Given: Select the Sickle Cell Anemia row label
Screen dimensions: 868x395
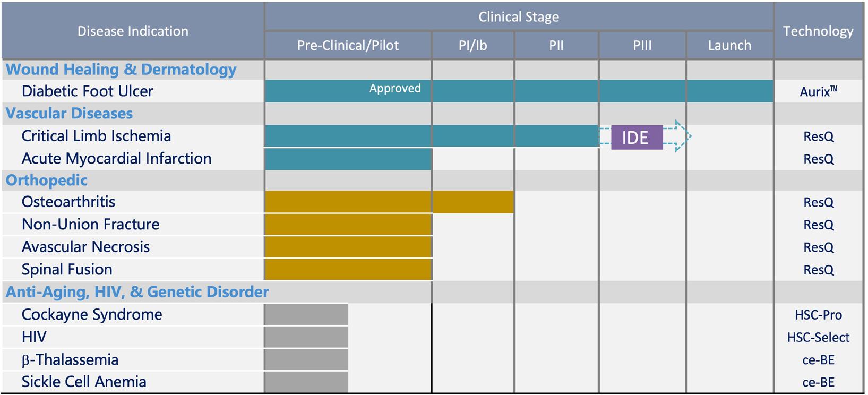Looking at the screenshot, I should click(x=84, y=382).
